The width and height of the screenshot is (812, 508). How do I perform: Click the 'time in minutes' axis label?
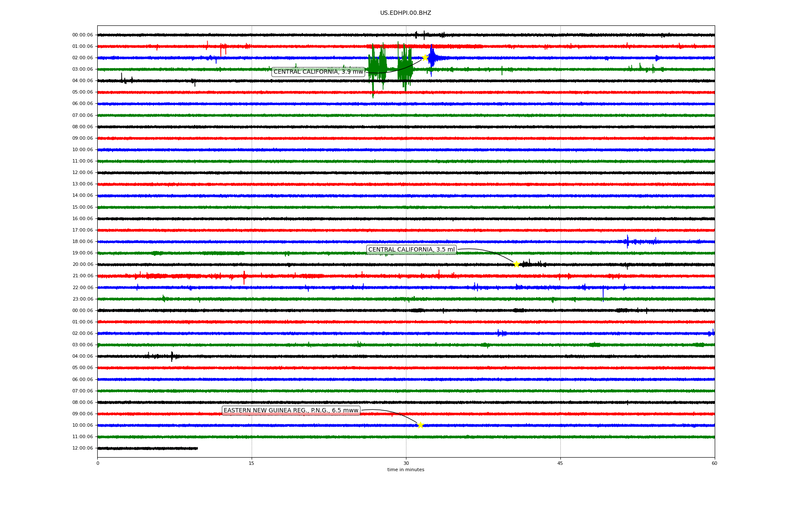[406, 470]
